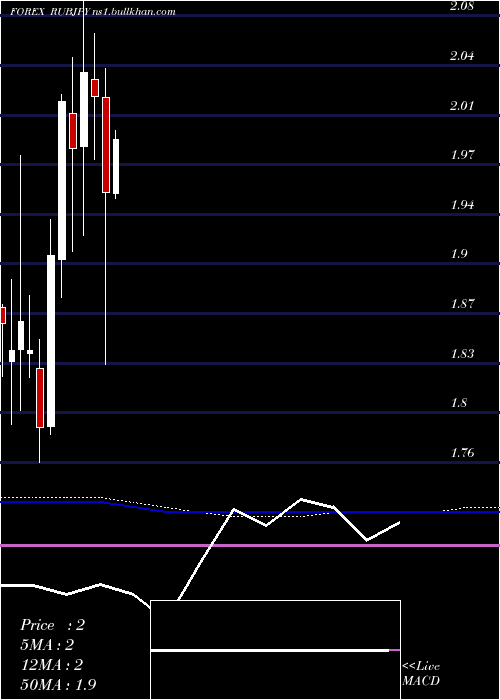Viewport: 500px width, 700px height.
Task: Click the '50MA : 1.9' readout
Action: click(x=58, y=685)
